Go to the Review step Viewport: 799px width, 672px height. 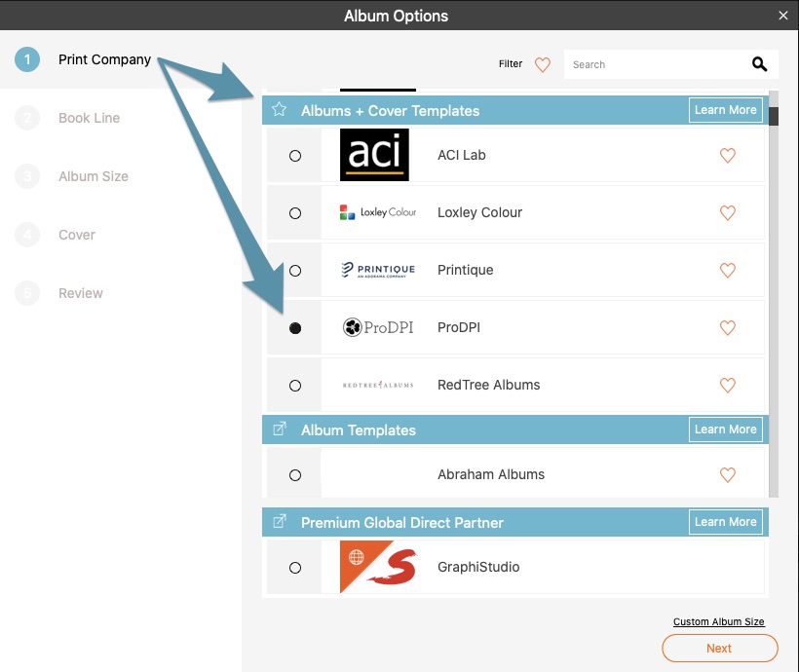58,293
